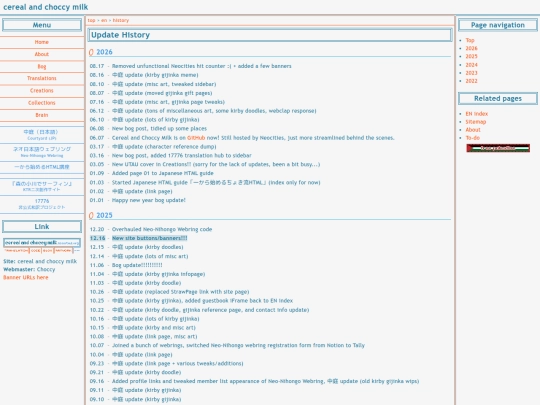
Task: Click the 'Link' panel heading
Action: click(x=42, y=227)
